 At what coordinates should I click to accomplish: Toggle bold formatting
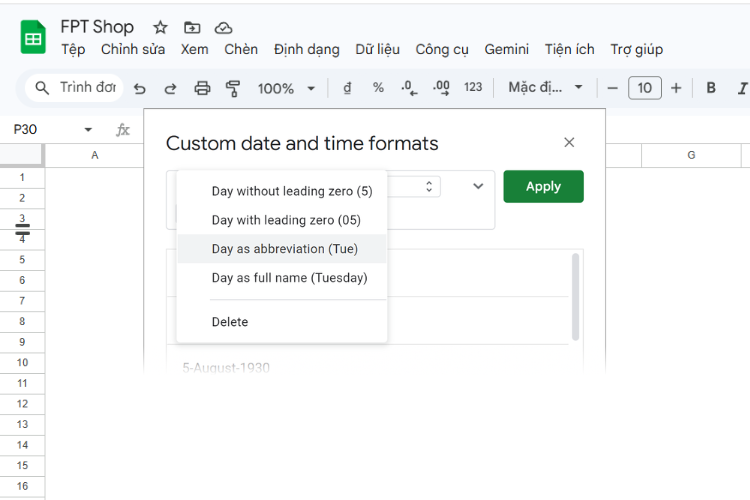tap(711, 88)
